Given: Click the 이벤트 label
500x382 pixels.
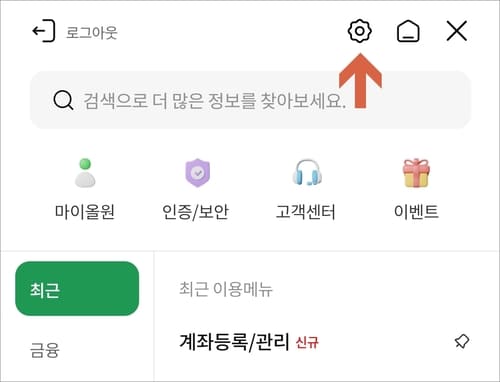Looking at the screenshot, I should (416, 212).
